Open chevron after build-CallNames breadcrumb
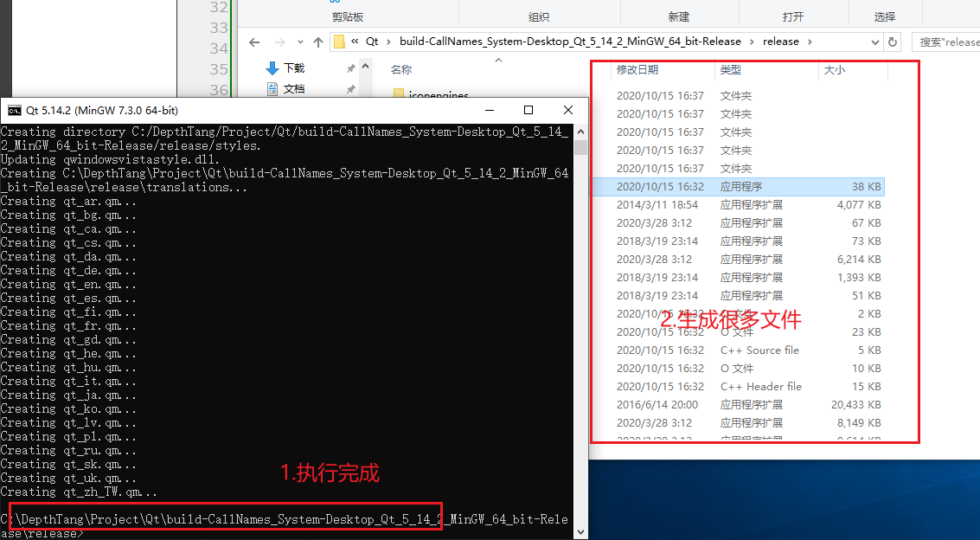Image resolution: width=980 pixels, height=540 pixels. pyautogui.click(x=752, y=42)
